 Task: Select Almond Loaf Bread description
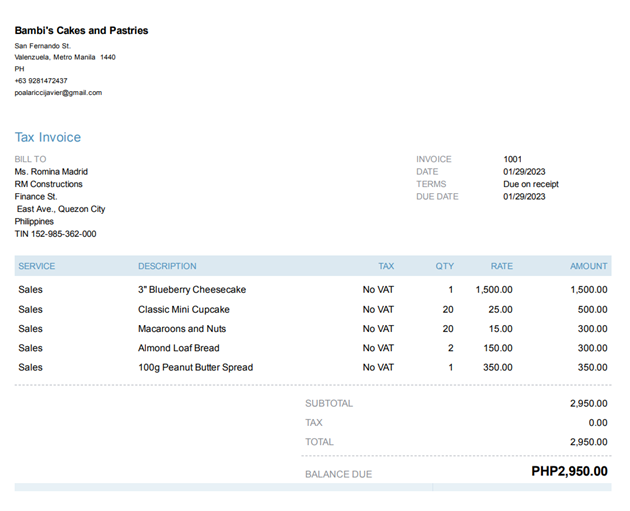click(179, 348)
